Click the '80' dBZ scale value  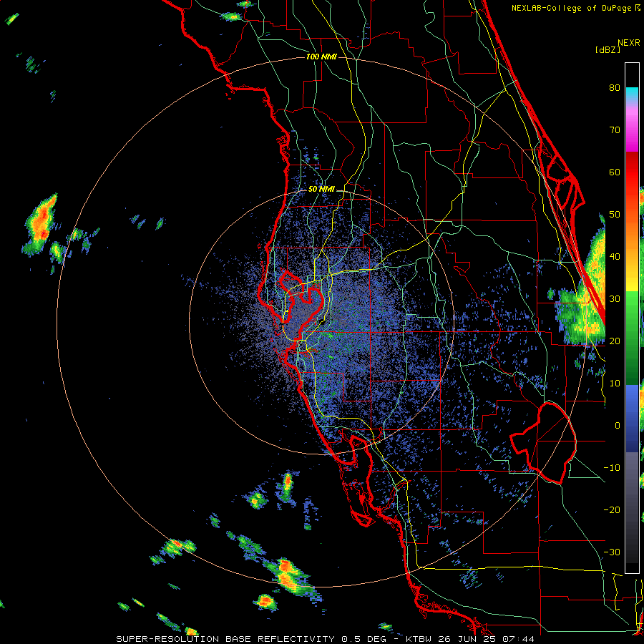click(x=615, y=87)
